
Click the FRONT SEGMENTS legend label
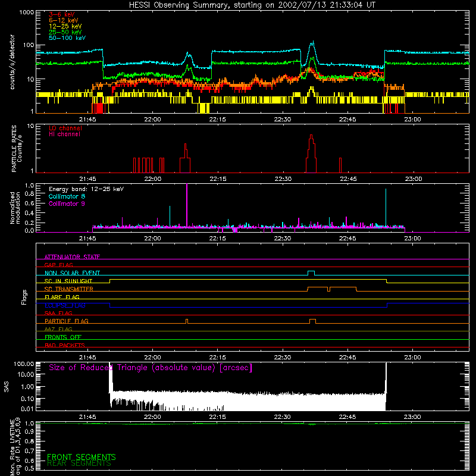pyautogui.click(x=82, y=457)
